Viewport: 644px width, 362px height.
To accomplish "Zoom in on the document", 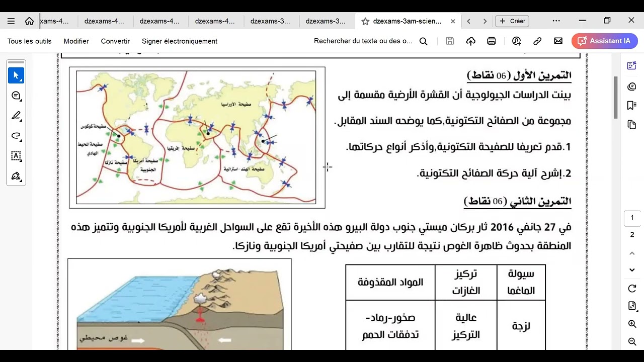I will (x=632, y=324).
